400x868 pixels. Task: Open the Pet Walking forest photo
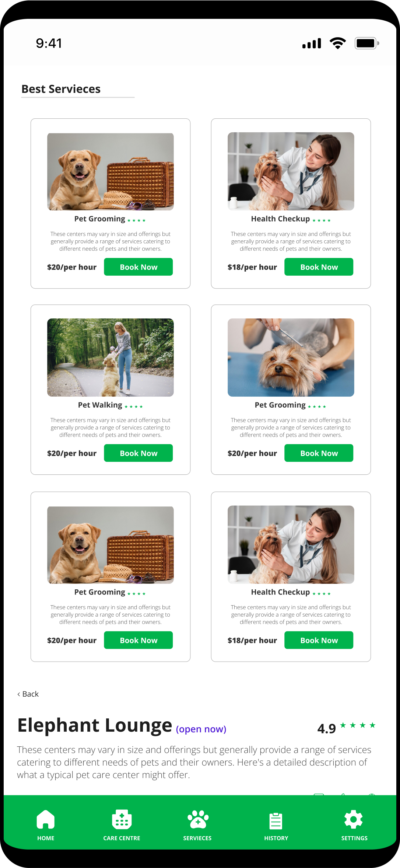pos(110,358)
